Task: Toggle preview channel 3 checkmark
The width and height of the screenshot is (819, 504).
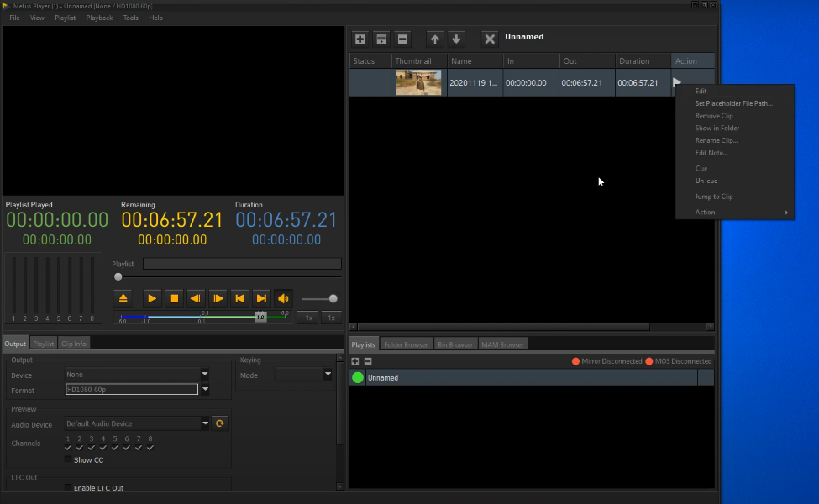Action: pyautogui.click(x=92, y=448)
